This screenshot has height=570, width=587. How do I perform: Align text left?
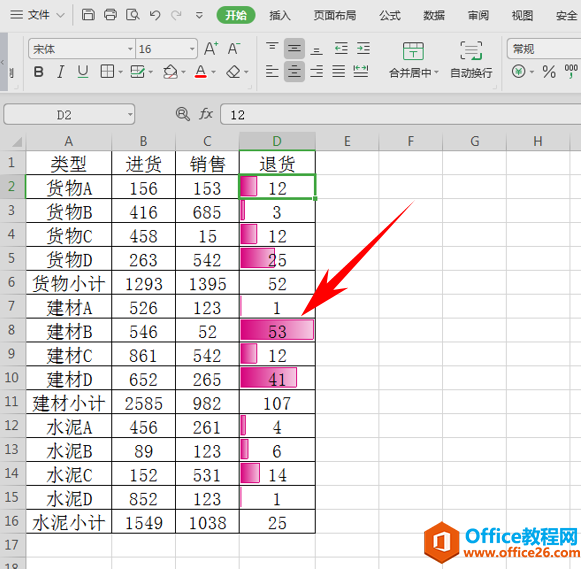tap(272, 71)
